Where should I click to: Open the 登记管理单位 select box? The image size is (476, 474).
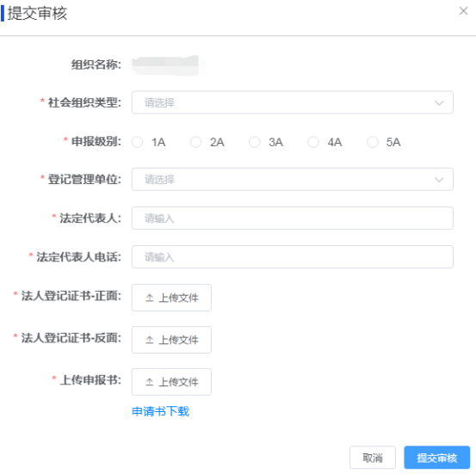point(293,179)
